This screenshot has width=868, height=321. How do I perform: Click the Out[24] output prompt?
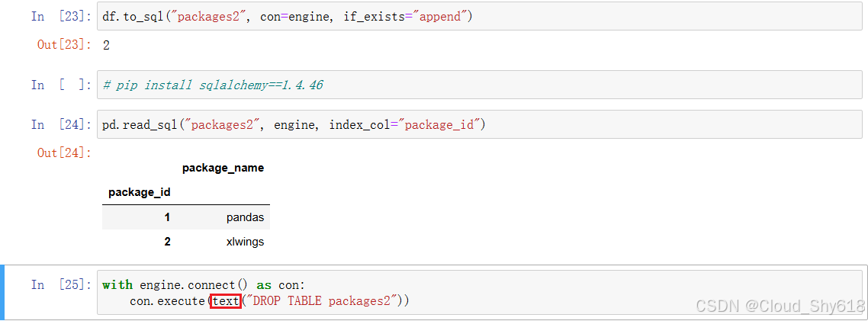click(x=63, y=152)
